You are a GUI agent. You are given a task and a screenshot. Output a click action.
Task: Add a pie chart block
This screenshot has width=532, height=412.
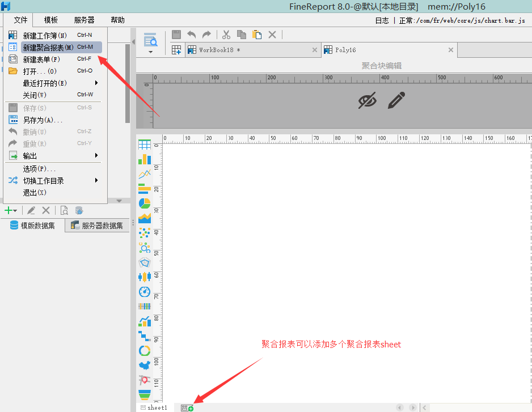point(145,203)
